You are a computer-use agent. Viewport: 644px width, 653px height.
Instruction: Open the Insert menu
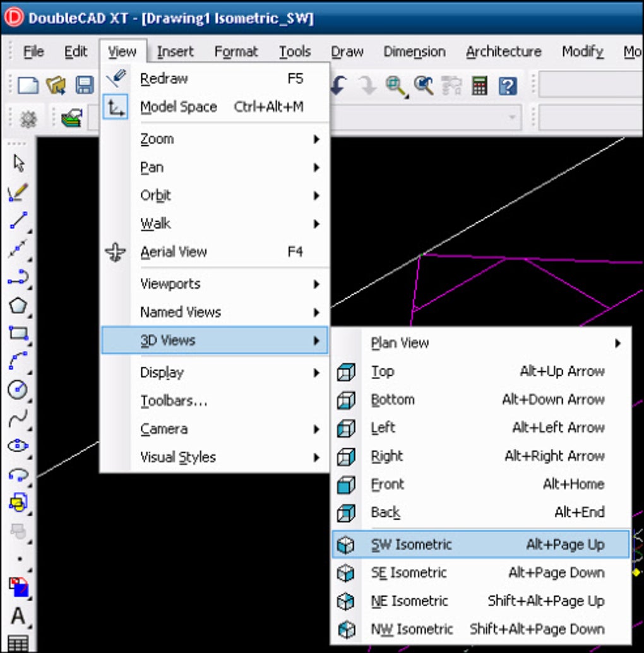[176, 52]
